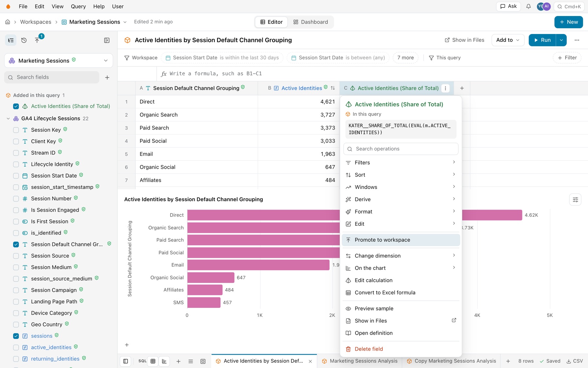This screenshot has height=368, width=588.
Task: Open the Add to dropdown
Action: point(508,40)
